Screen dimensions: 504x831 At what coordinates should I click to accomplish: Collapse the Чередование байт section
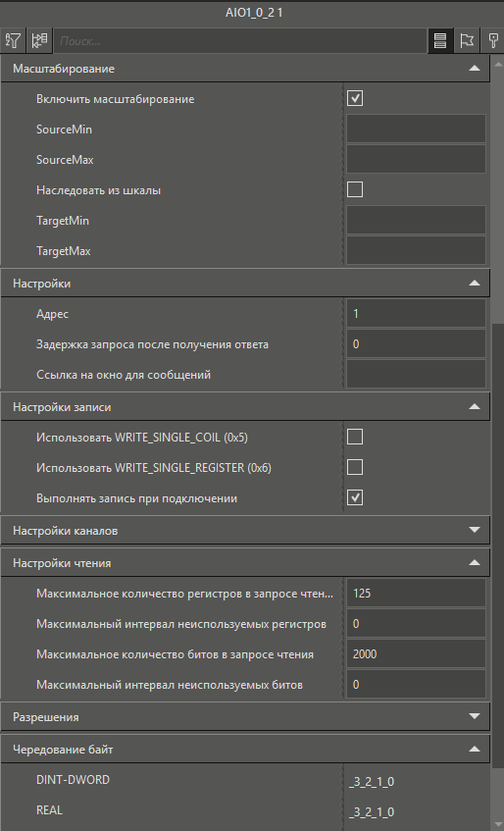pos(475,750)
